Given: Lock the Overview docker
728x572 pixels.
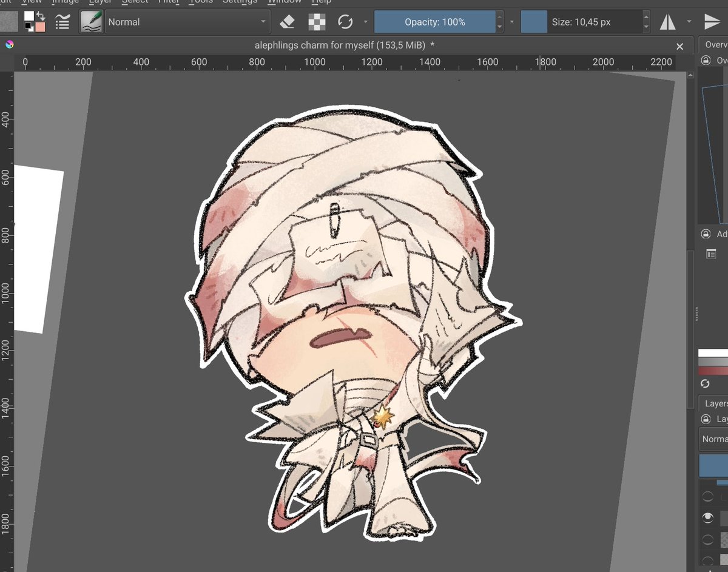Looking at the screenshot, I should tap(706, 60).
